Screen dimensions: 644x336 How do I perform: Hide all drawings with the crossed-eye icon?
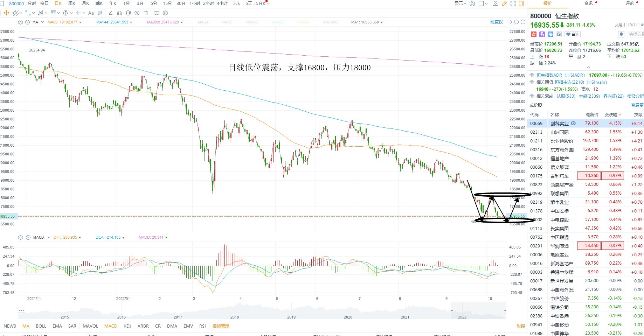137,13
